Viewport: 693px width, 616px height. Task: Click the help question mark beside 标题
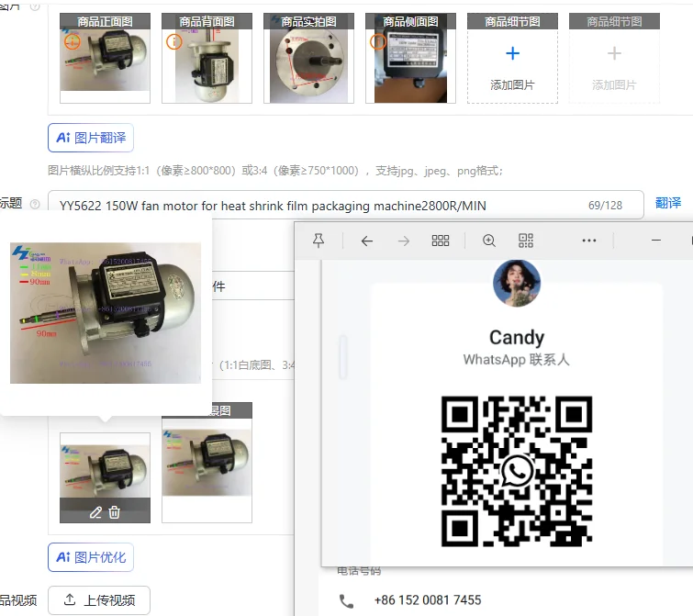[35, 204]
